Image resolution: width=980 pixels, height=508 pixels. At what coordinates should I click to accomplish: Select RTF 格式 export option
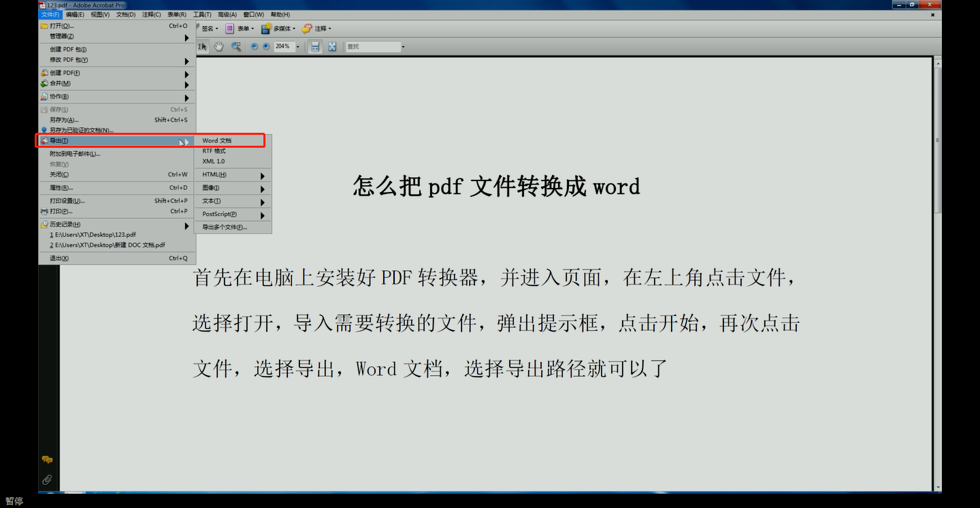pos(233,151)
